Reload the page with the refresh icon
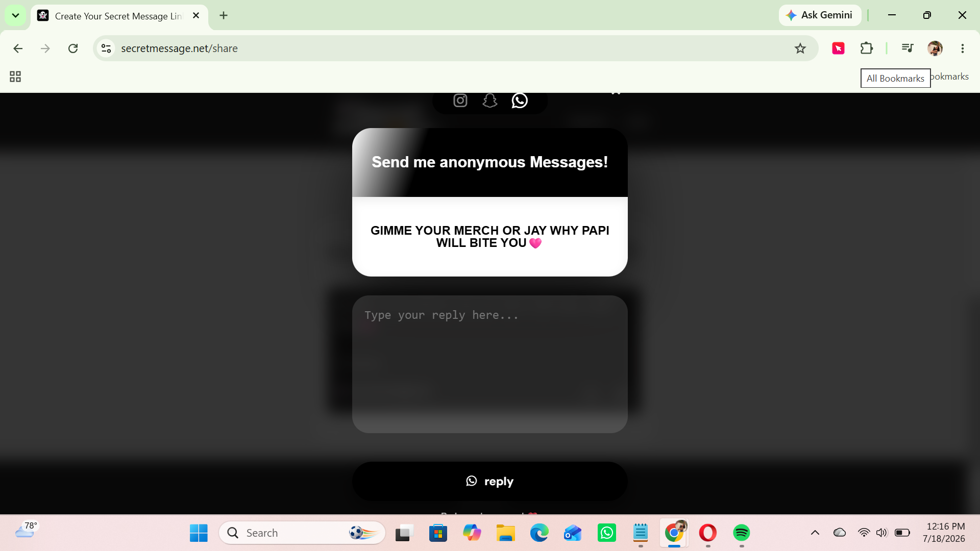The height and width of the screenshot is (551, 980). [73, 48]
